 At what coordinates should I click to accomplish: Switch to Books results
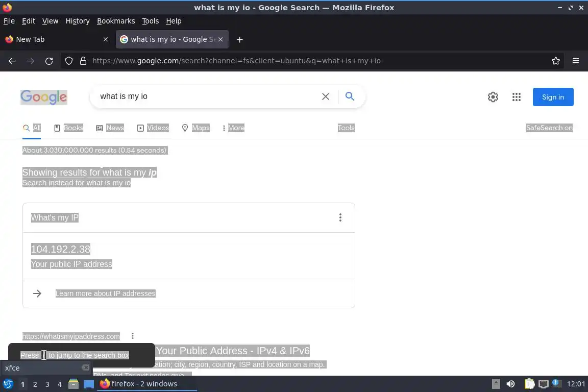[68, 128]
